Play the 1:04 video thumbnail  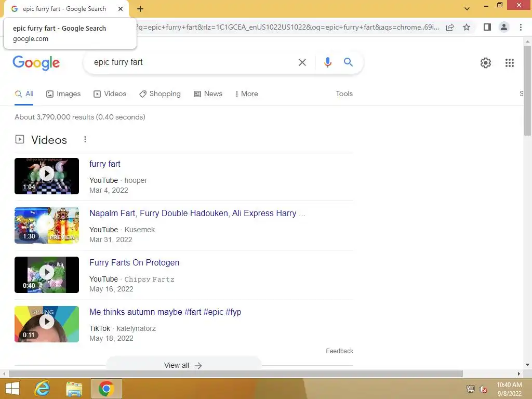pos(47,176)
